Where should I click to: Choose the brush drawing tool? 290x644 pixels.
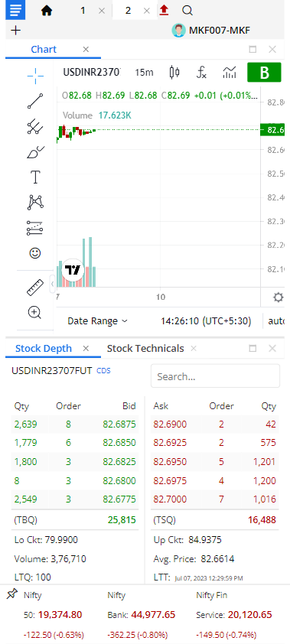(x=35, y=152)
